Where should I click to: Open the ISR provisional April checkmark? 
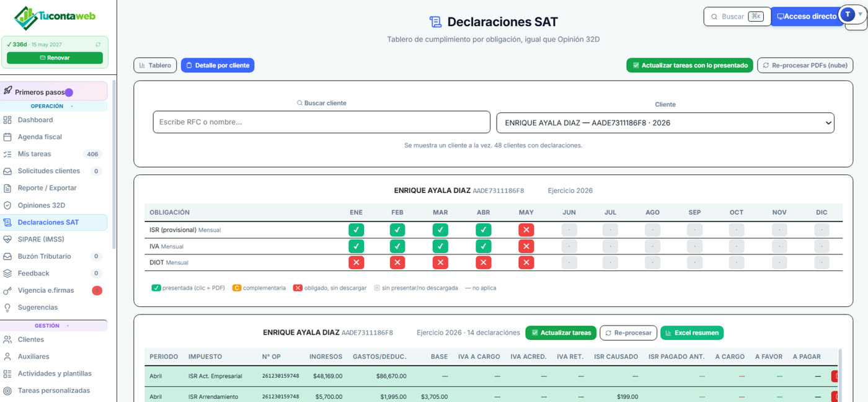(484, 230)
